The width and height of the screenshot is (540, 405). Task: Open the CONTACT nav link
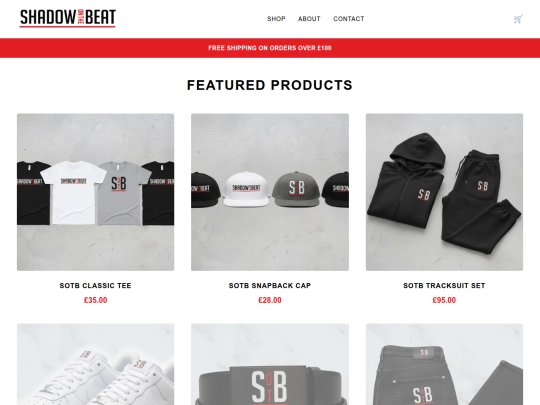[349, 19]
